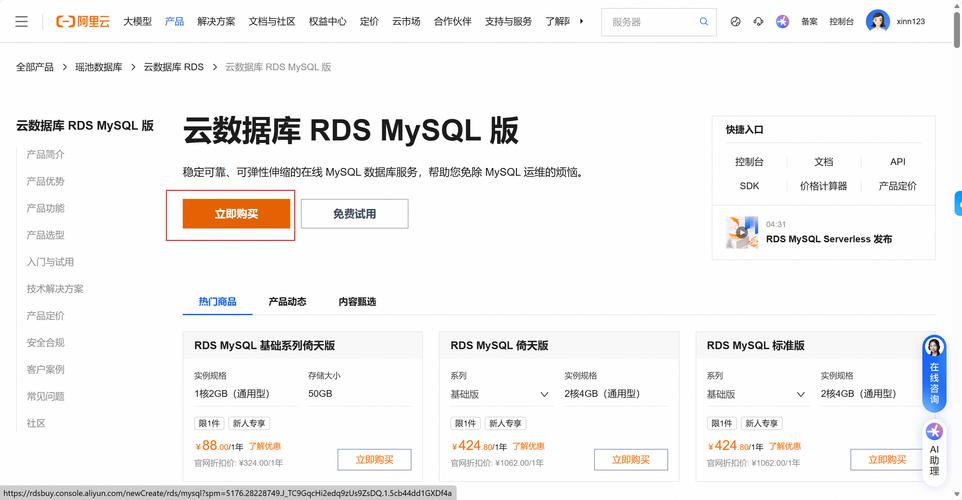962x500 pixels.
Task: Click the 备案 link
Action: point(809,21)
